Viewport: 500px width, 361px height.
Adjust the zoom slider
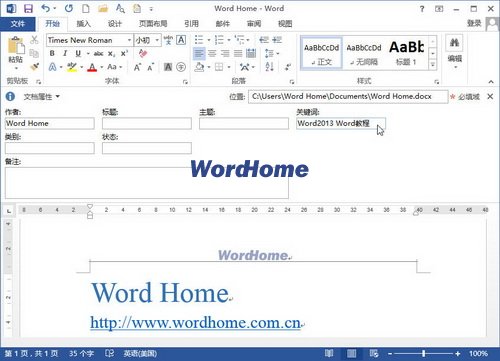coord(424,354)
